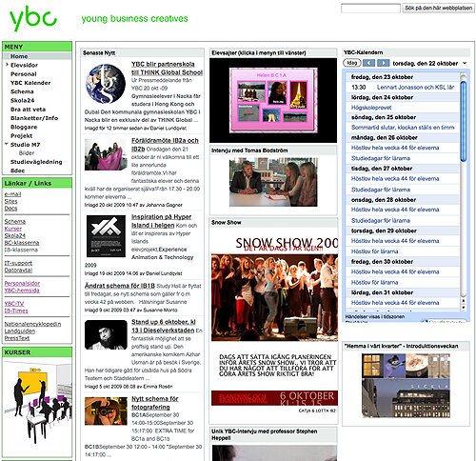Open Bra att veta menu item
Screen dimensions: 476x461
click(x=28, y=110)
